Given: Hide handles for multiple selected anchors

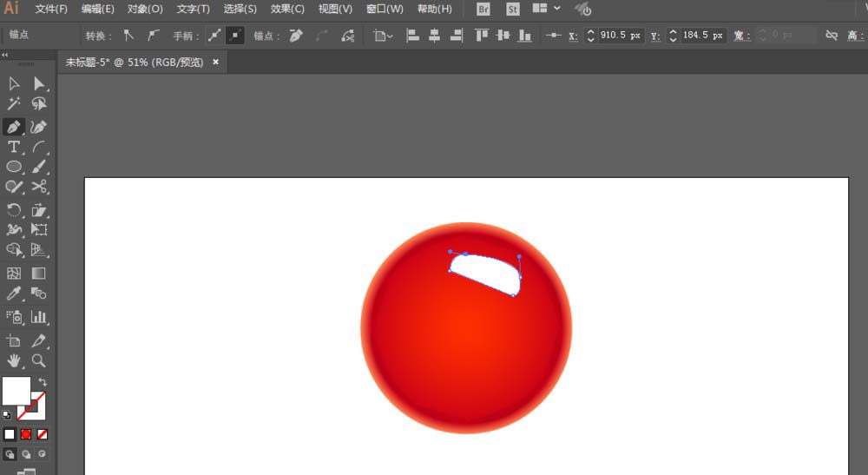Looking at the screenshot, I should 235,36.
